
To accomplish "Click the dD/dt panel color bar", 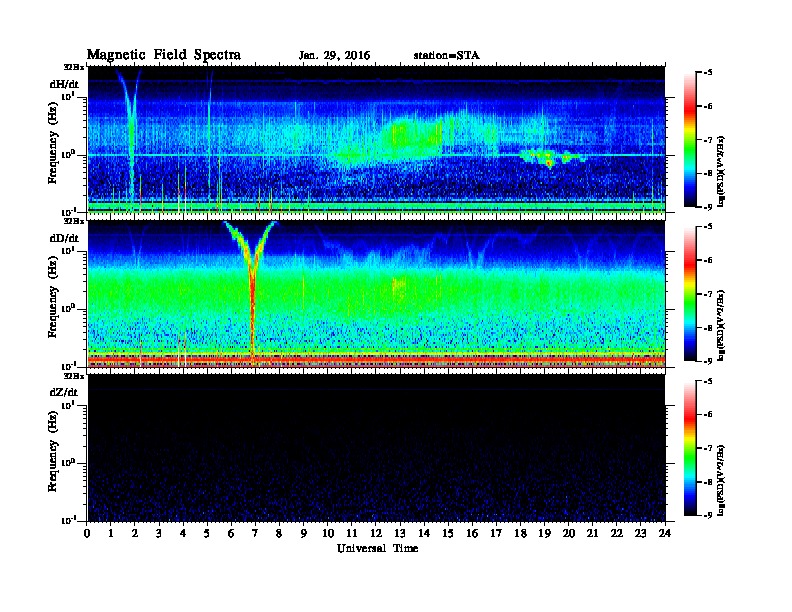I will click(690, 294).
